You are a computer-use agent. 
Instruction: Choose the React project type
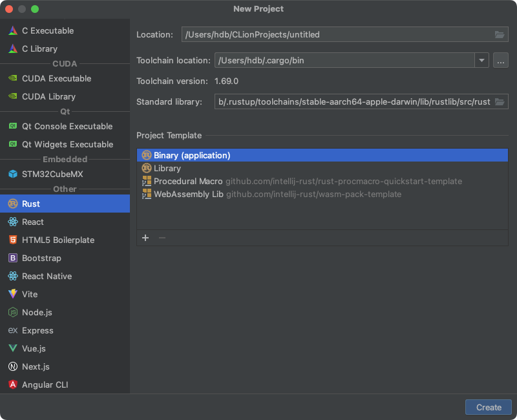(x=65, y=222)
